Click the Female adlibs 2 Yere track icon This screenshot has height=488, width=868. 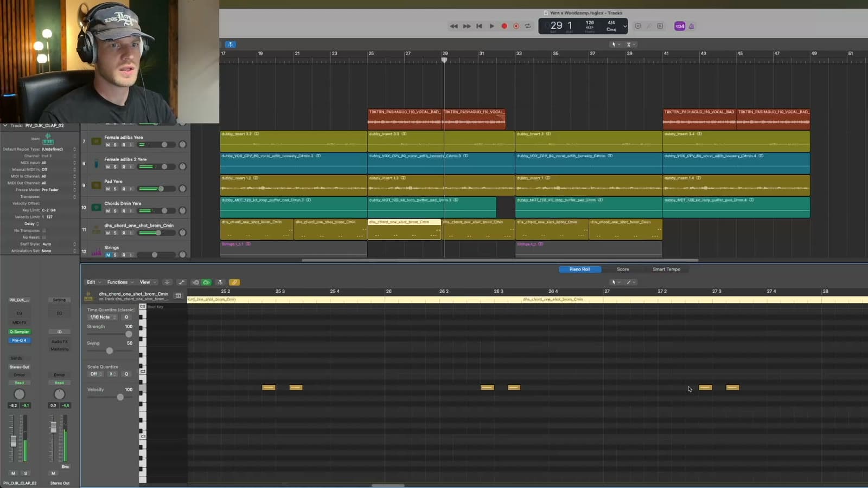(x=96, y=163)
